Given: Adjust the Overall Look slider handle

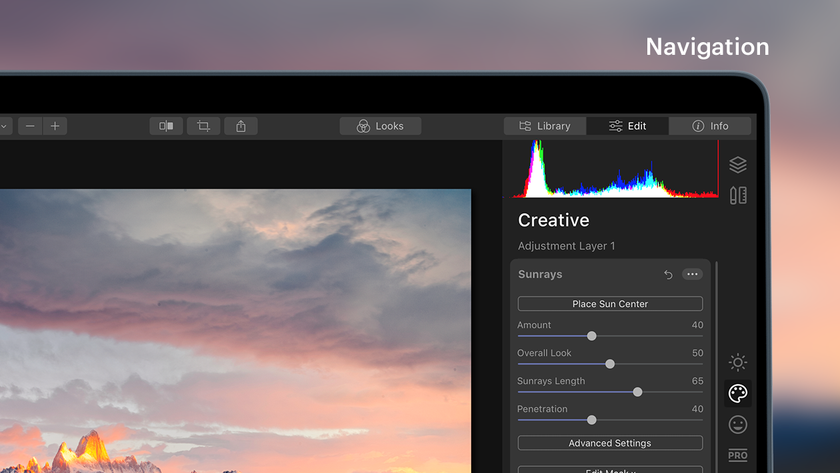Looking at the screenshot, I should pyautogui.click(x=610, y=364).
